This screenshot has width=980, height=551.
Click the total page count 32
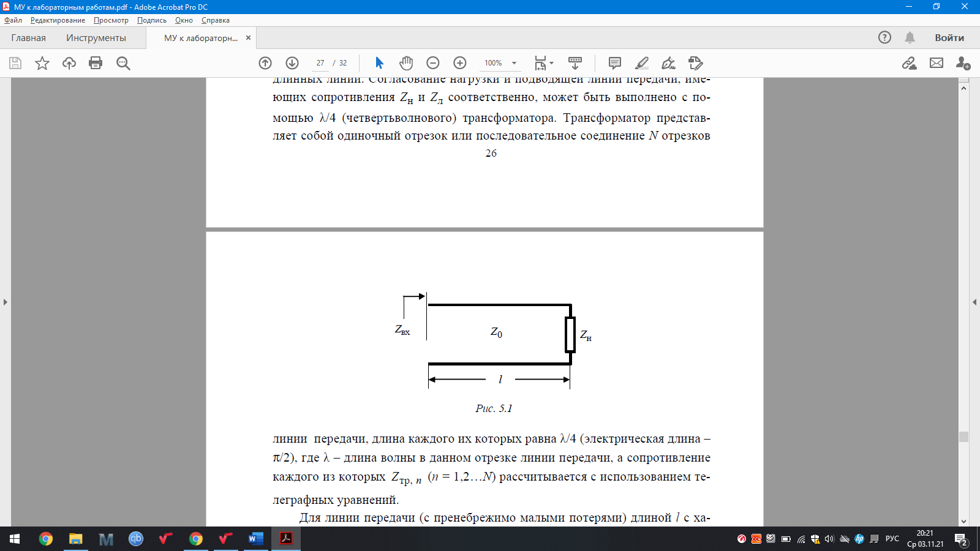[x=343, y=63]
